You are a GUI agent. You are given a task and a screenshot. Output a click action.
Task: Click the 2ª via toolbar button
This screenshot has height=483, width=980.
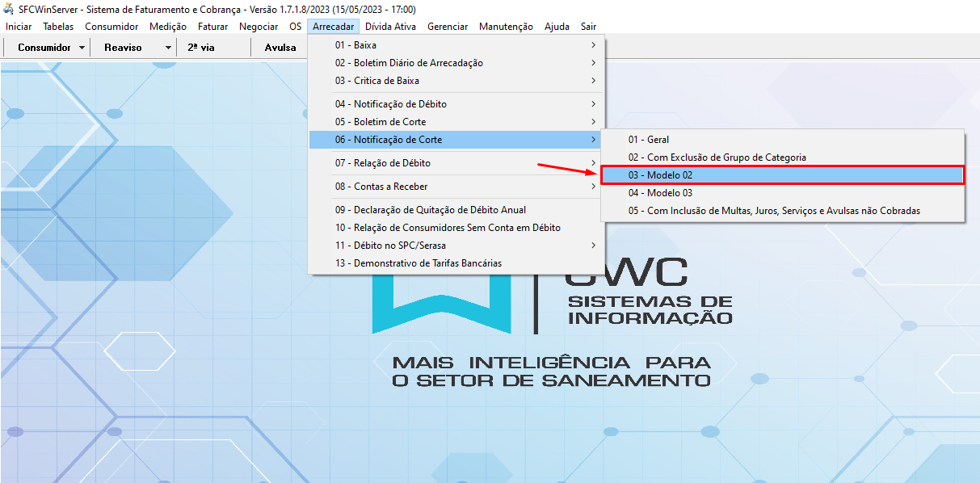click(x=200, y=48)
